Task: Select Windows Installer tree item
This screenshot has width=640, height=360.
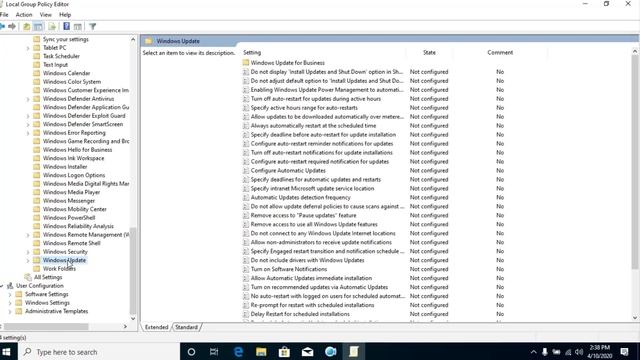Action: pyautogui.click(x=65, y=167)
